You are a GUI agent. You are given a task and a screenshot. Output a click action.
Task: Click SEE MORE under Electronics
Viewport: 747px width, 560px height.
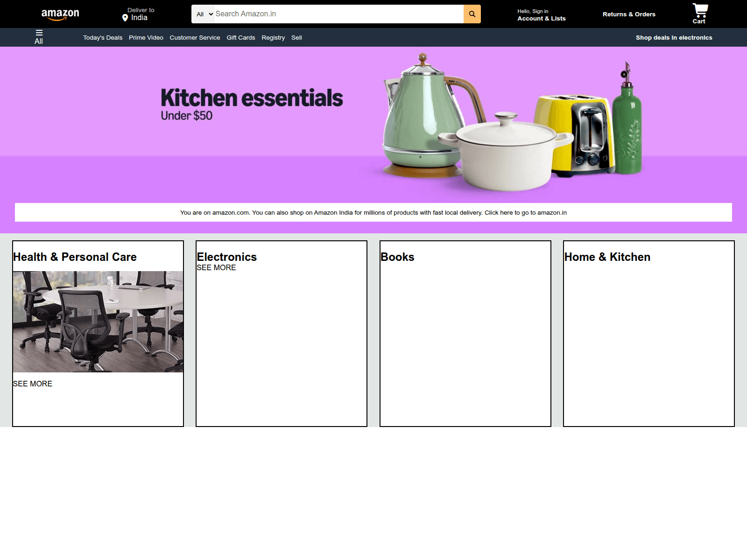216,268
